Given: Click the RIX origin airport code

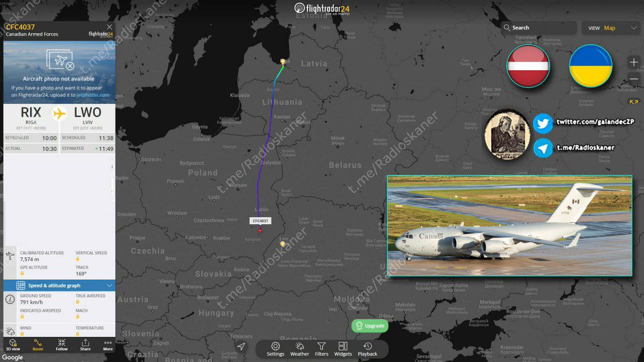Looking at the screenshot, I should coord(31,113).
